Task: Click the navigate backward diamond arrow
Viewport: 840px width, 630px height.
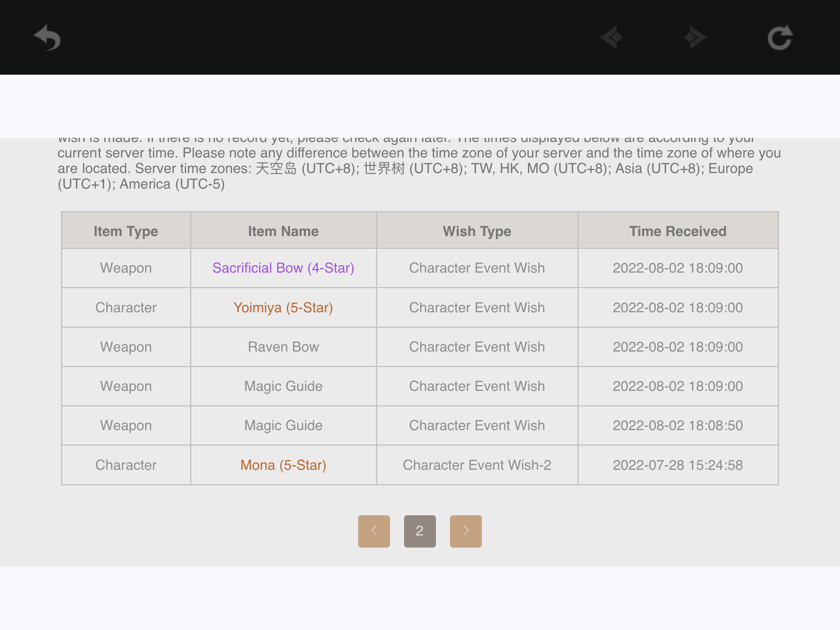Action: [612, 38]
